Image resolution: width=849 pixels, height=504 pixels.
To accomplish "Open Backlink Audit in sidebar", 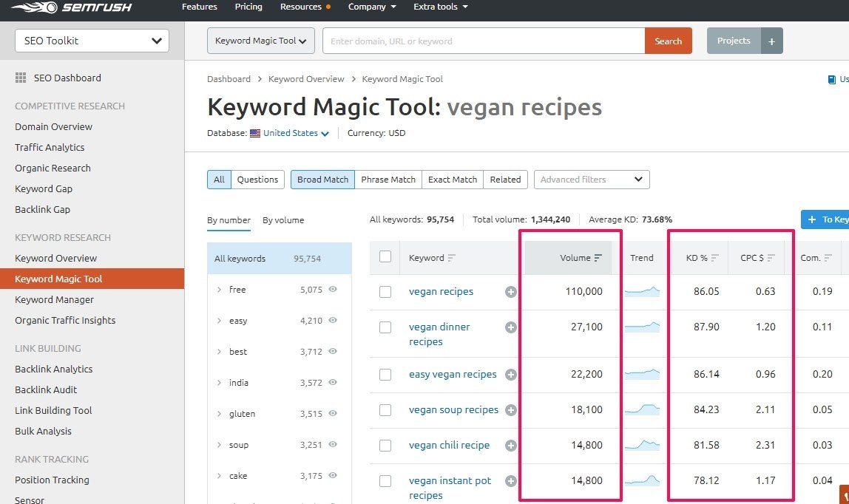I will click(46, 390).
